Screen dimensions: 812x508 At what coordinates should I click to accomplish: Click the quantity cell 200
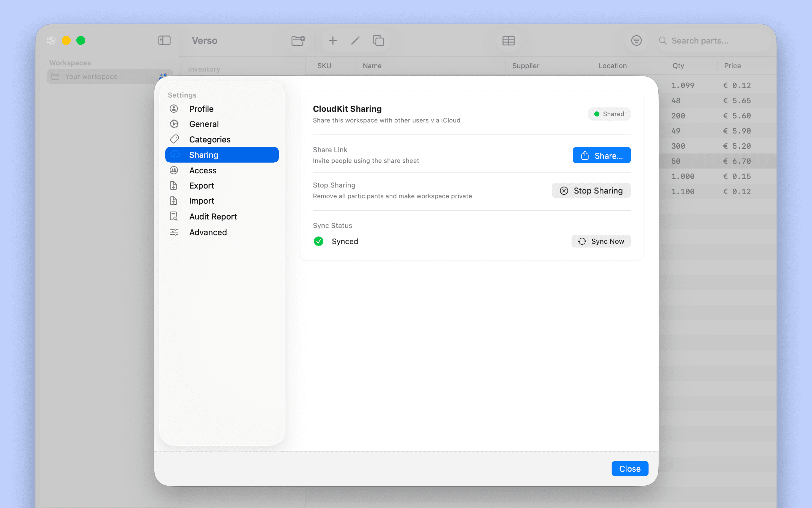click(678, 116)
